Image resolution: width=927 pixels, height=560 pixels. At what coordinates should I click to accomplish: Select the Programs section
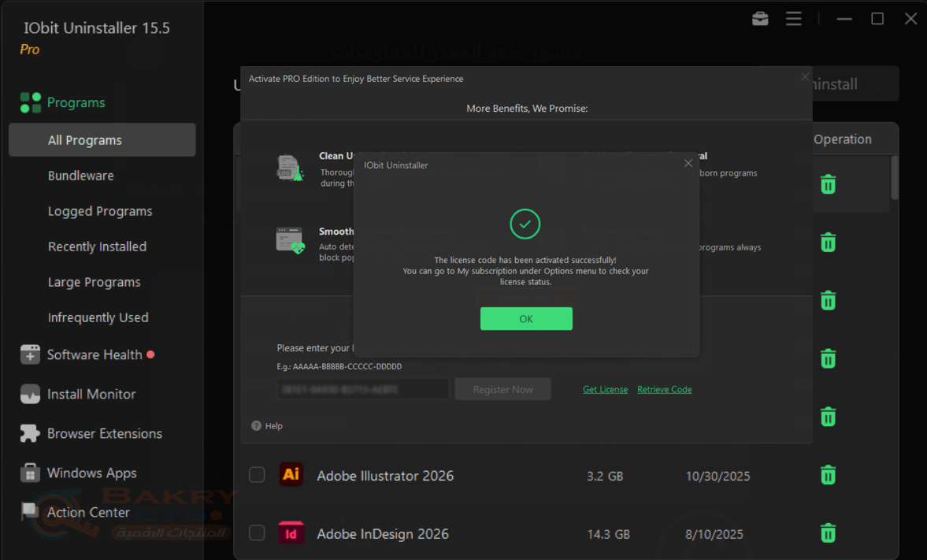click(76, 102)
